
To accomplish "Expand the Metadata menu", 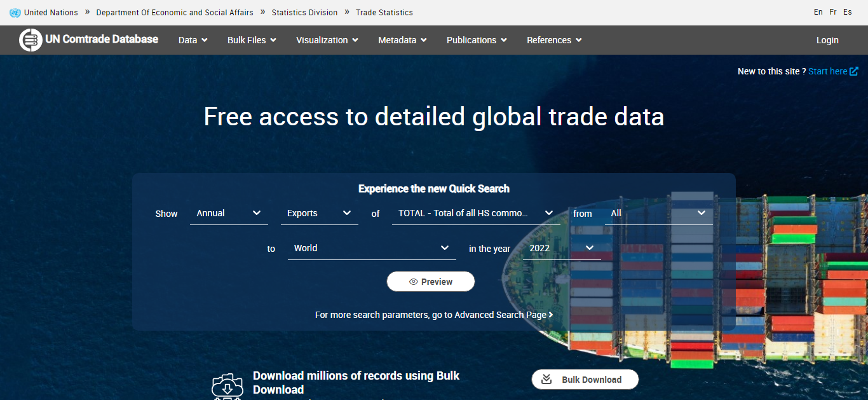I will (x=402, y=40).
